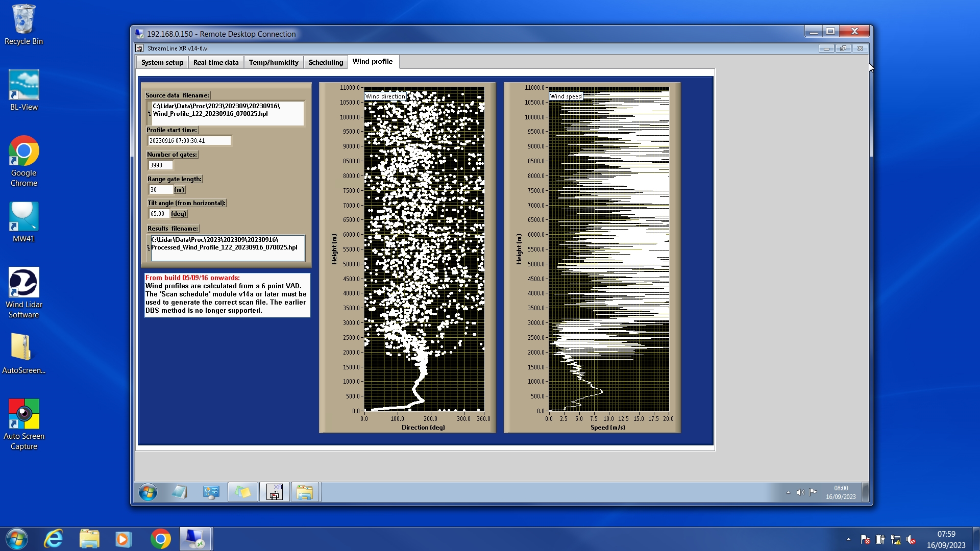Click the Tilt angle value field
This screenshot has height=551, width=980.
(158, 214)
